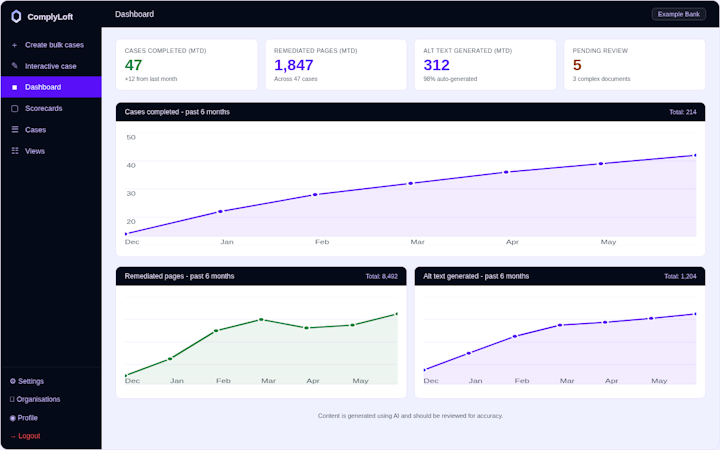Select the Remediated Pages 1,847 card
The image size is (720, 450).
click(x=336, y=65)
